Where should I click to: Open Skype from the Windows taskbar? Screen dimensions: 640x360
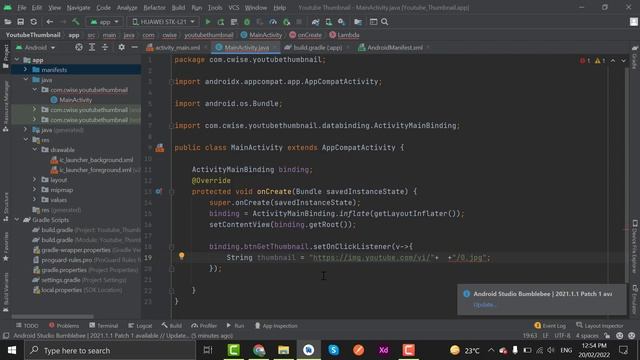coord(333,350)
